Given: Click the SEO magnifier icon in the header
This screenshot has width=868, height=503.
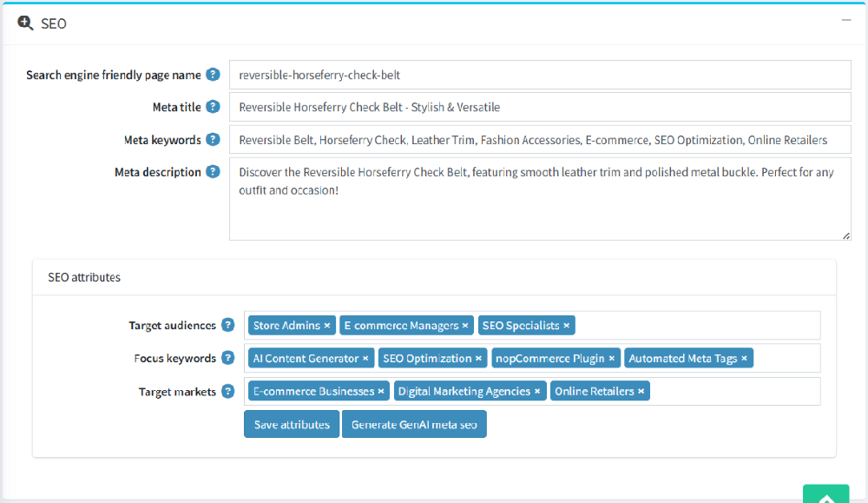Looking at the screenshot, I should tap(23, 24).
